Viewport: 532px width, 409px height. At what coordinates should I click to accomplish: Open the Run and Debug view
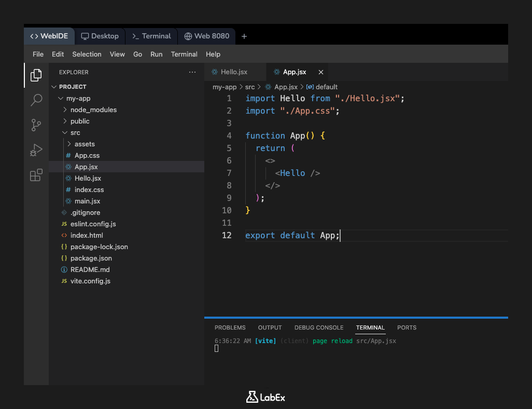36,150
